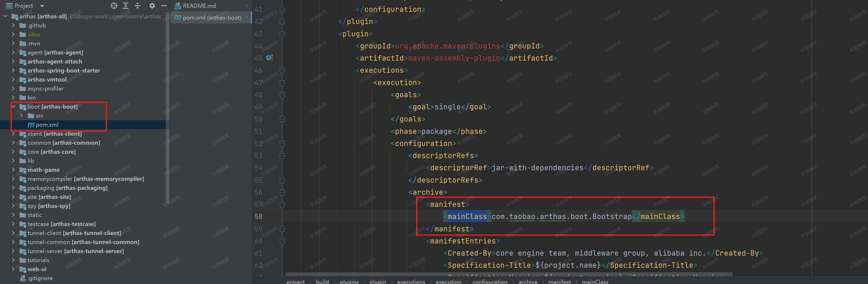Click the Expand All icon in Project panel
Viewport: 868px width, 284px height.
[126, 6]
